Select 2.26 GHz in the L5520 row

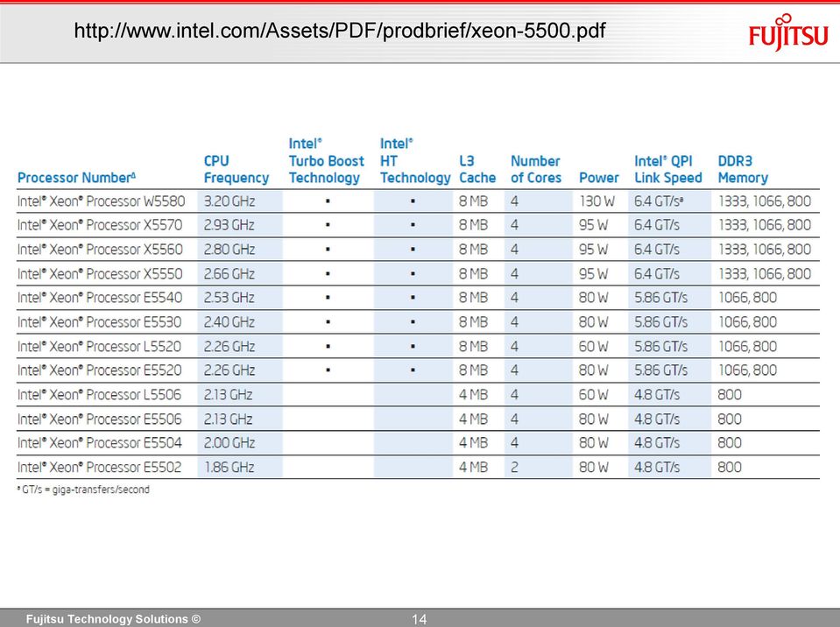229,347
